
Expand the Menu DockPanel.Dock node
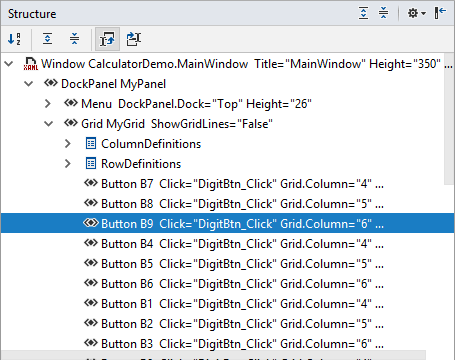(x=48, y=104)
